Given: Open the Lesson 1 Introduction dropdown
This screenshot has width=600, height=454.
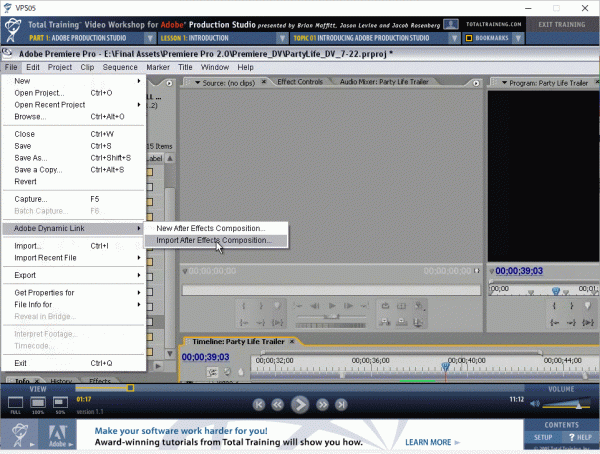Looking at the screenshot, I should point(282,38).
